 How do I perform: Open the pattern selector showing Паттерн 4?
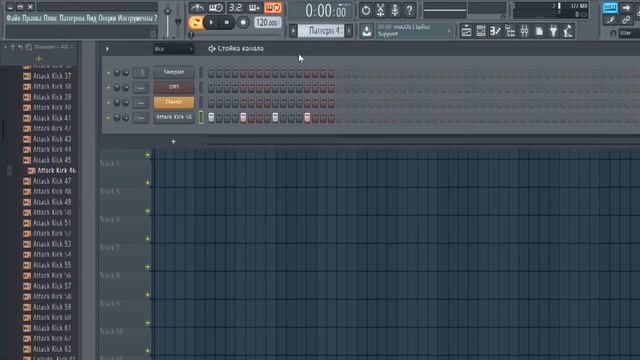click(x=321, y=31)
